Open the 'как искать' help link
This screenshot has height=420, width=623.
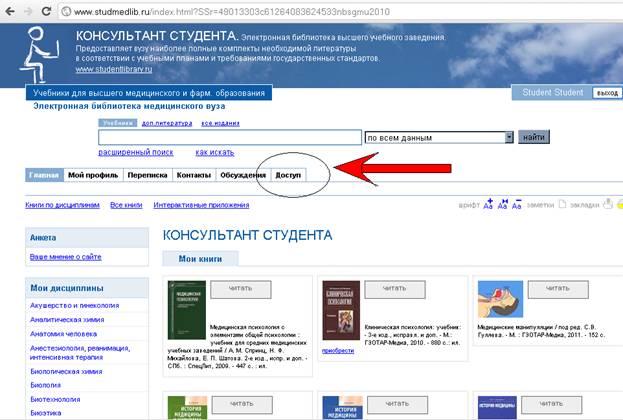tap(215, 152)
